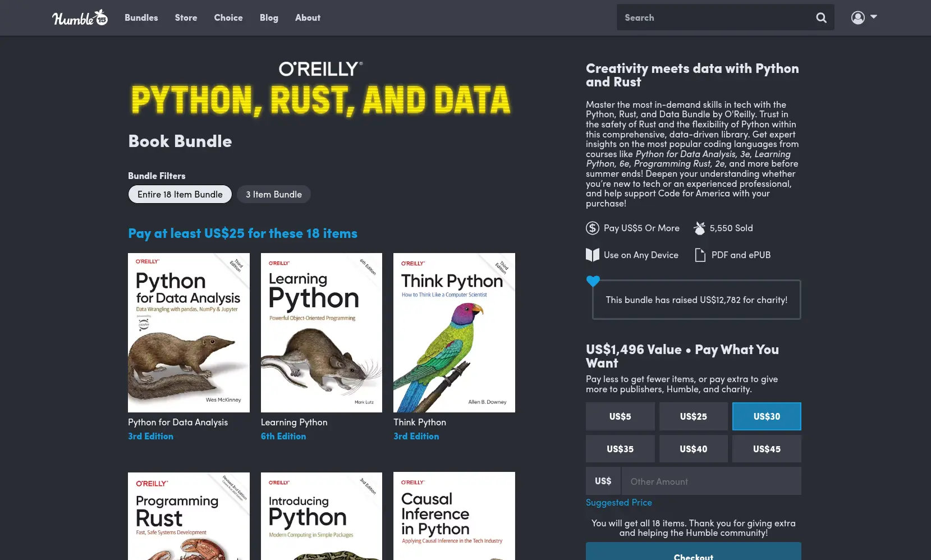Choose the US$35 price tier
The width and height of the screenshot is (931, 560).
620,449
